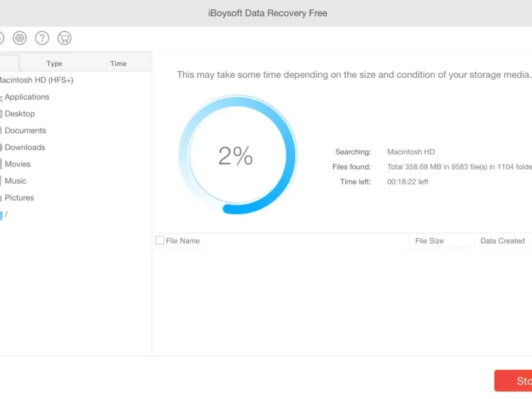Select the Documents folder

click(x=25, y=131)
